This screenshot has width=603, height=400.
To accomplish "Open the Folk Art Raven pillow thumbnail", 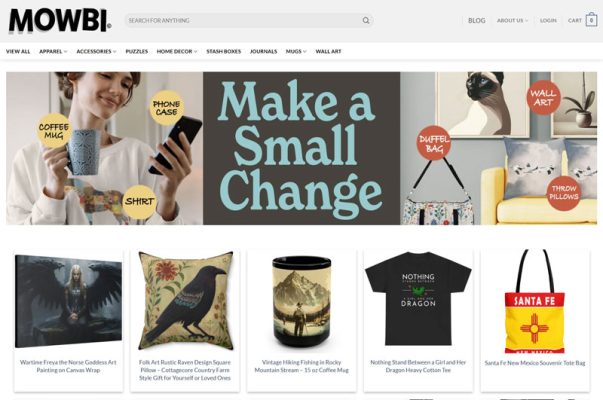I will click(x=185, y=300).
